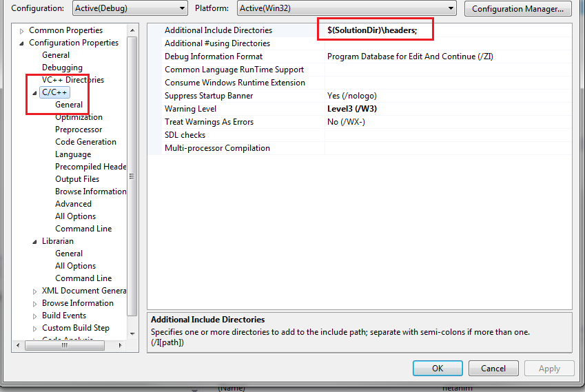The height and width of the screenshot is (392, 585).
Task: Select Common Language RunTime Support row
Action: [360, 70]
